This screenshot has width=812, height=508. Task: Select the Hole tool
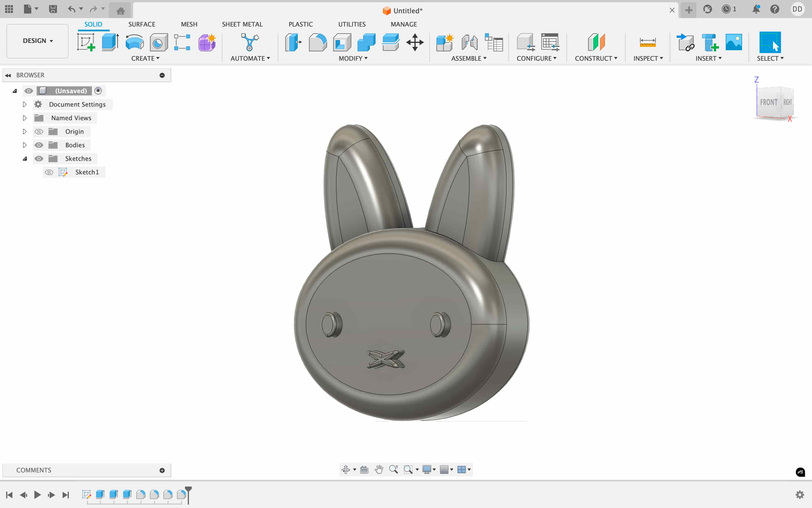point(159,42)
